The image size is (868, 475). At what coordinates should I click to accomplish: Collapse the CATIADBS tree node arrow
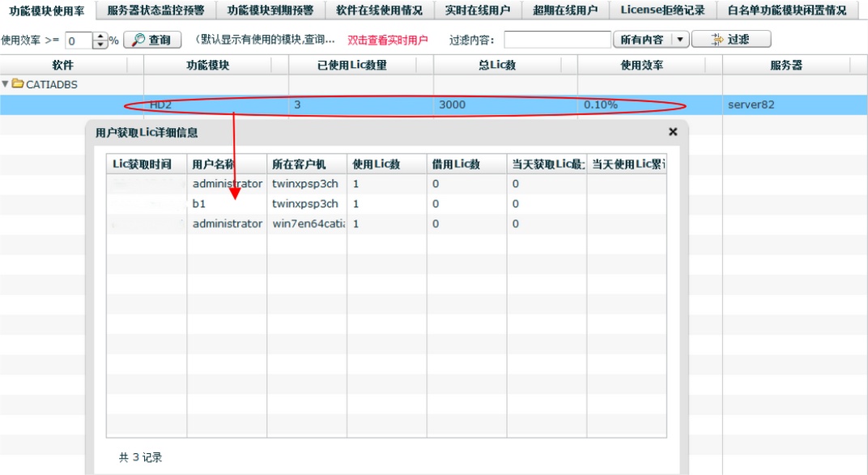(x=6, y=83)
